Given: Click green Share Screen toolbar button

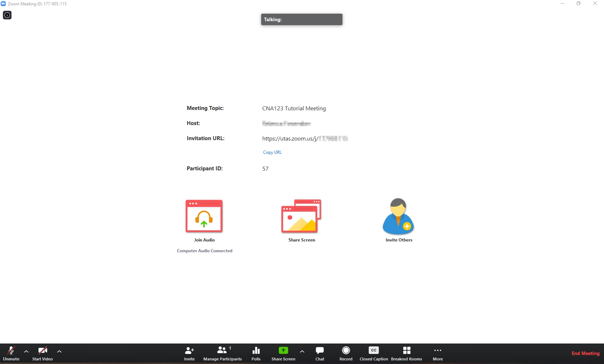Looking at the screenshot, I should (283, 354).
